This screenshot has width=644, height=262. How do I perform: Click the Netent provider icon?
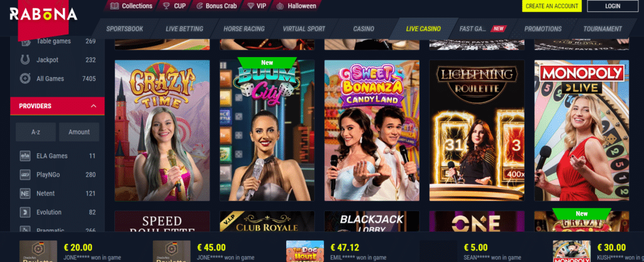[25, 194]
